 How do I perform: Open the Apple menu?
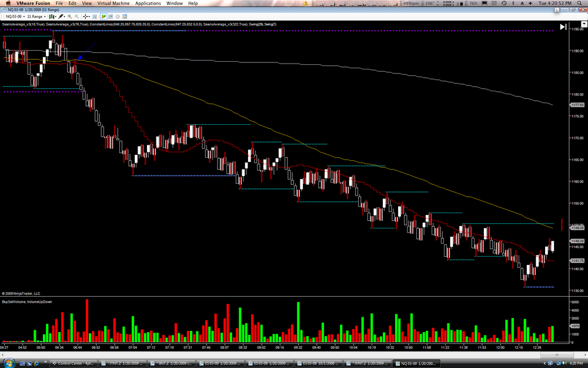[x=8, y=3]
